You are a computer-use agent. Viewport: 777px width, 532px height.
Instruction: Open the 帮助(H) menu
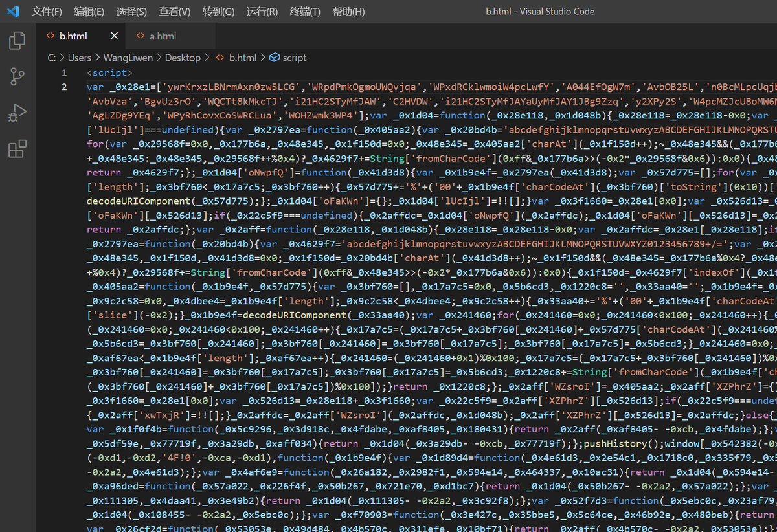[348, 12]
